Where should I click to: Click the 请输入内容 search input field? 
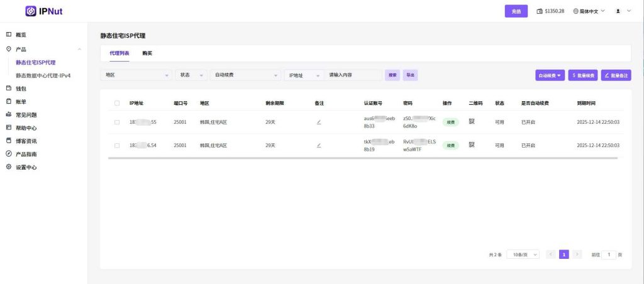point(353,75)
